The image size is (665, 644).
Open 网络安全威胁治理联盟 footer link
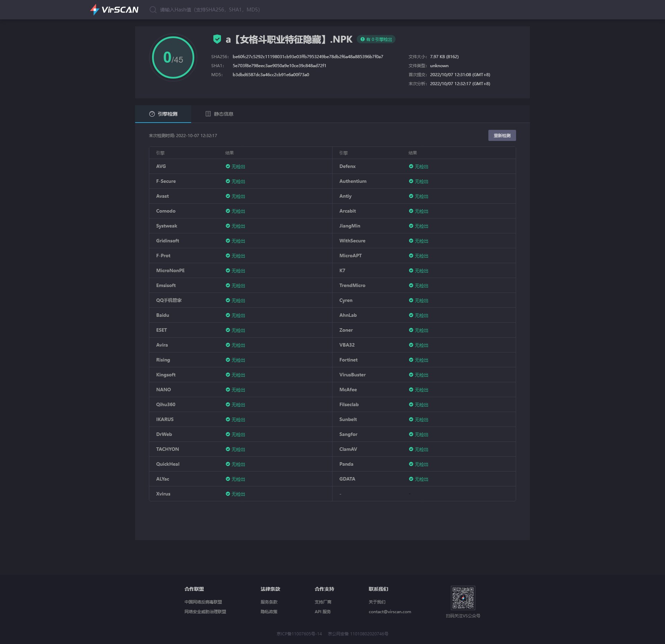205,612
